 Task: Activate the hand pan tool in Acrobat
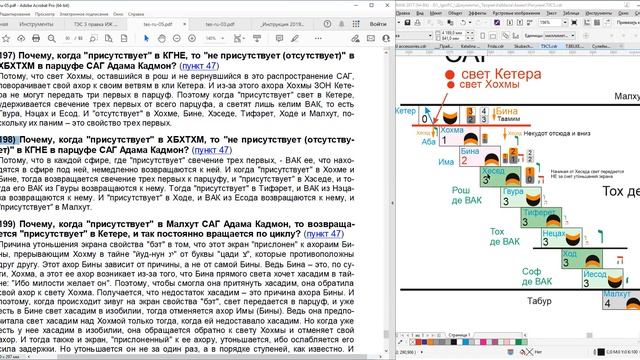click(x=162, y=38)
